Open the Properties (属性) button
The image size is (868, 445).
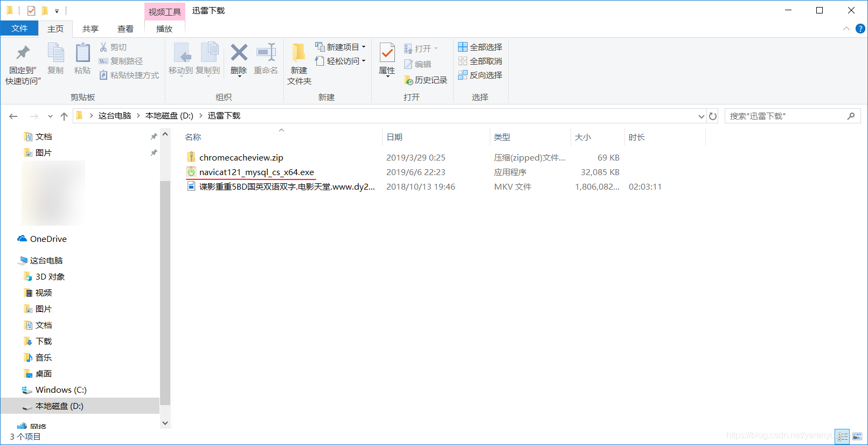[387, 59]
